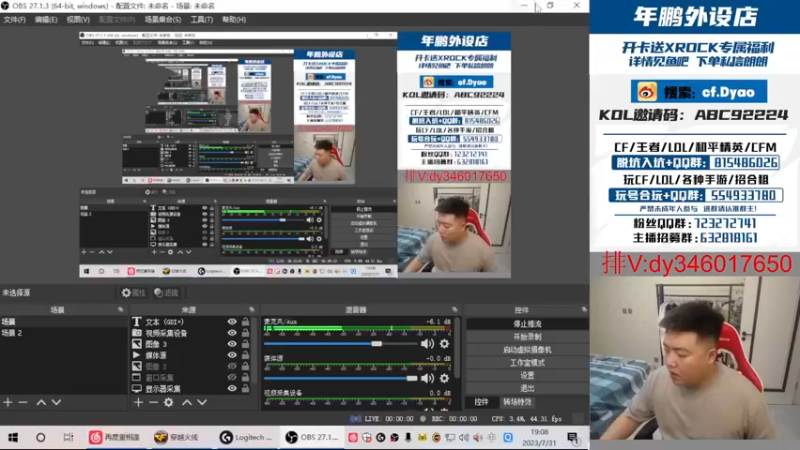Add a new scene with plus icon
The width and height of the screenshot is (800, 450).
[x=8, y=403]
